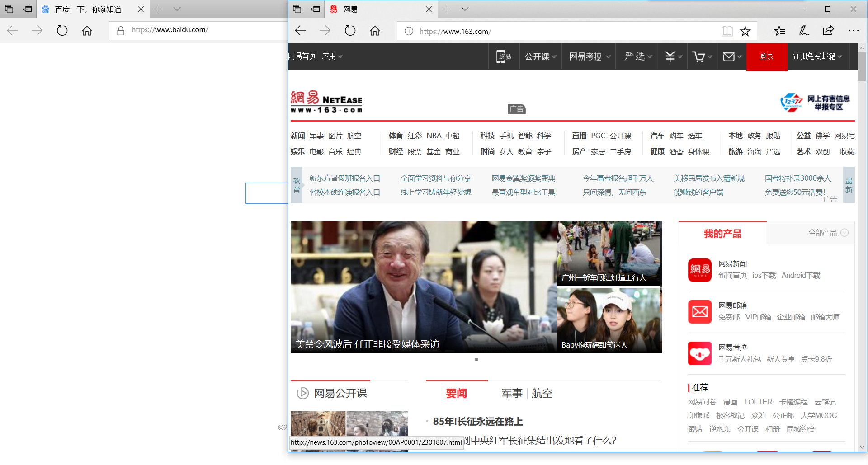Select the 军事 tab
Viewport: 868px width, 465px height.
pyautogui.click(x=512, y=393)
